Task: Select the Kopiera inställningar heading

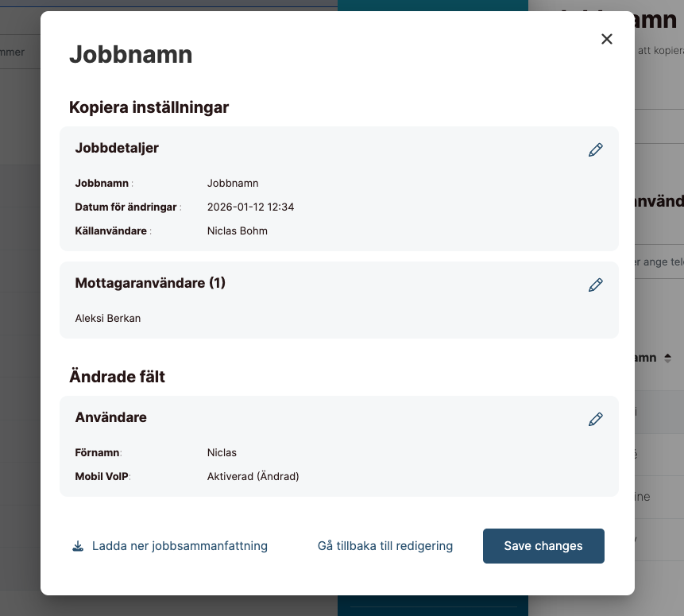Action: click(x=149, y=107)
